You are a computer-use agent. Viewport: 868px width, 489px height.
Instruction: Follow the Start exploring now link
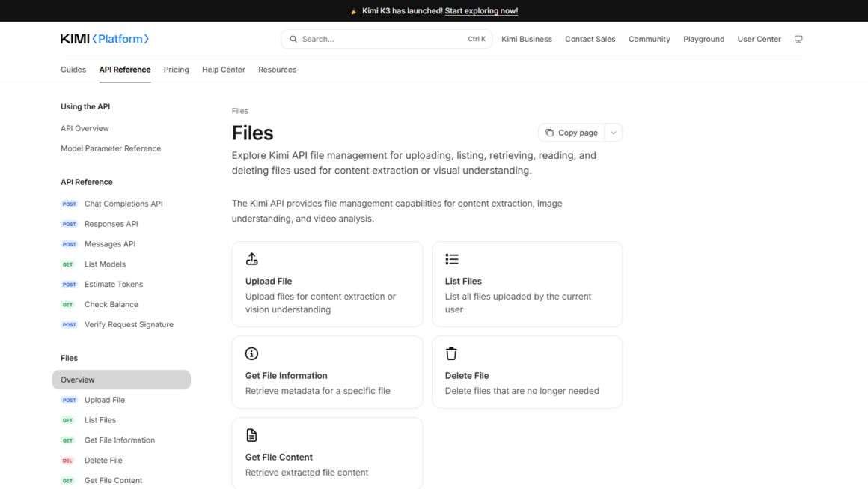point(481,11)
